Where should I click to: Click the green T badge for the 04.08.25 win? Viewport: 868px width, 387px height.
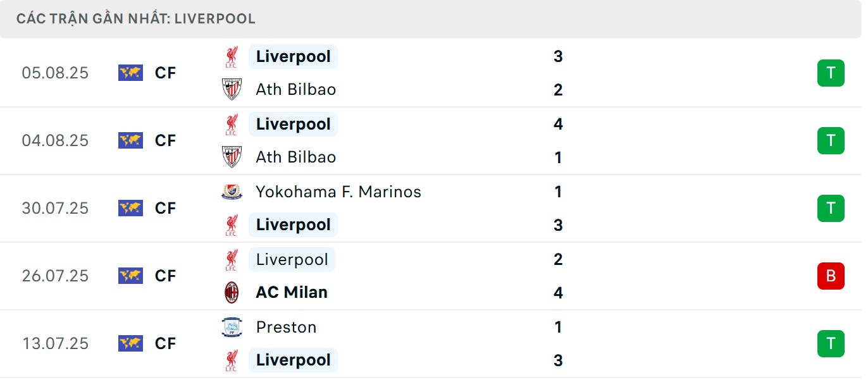830,140
